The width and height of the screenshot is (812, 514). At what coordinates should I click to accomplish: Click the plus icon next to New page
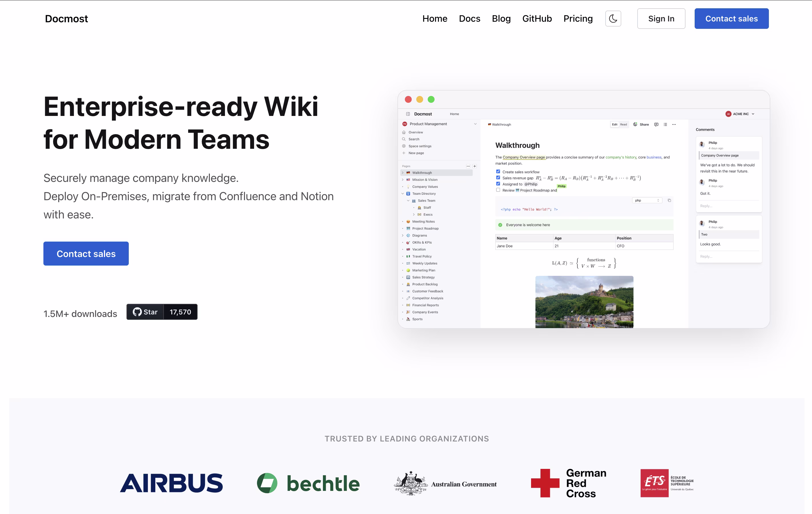(x=404, y=153)
